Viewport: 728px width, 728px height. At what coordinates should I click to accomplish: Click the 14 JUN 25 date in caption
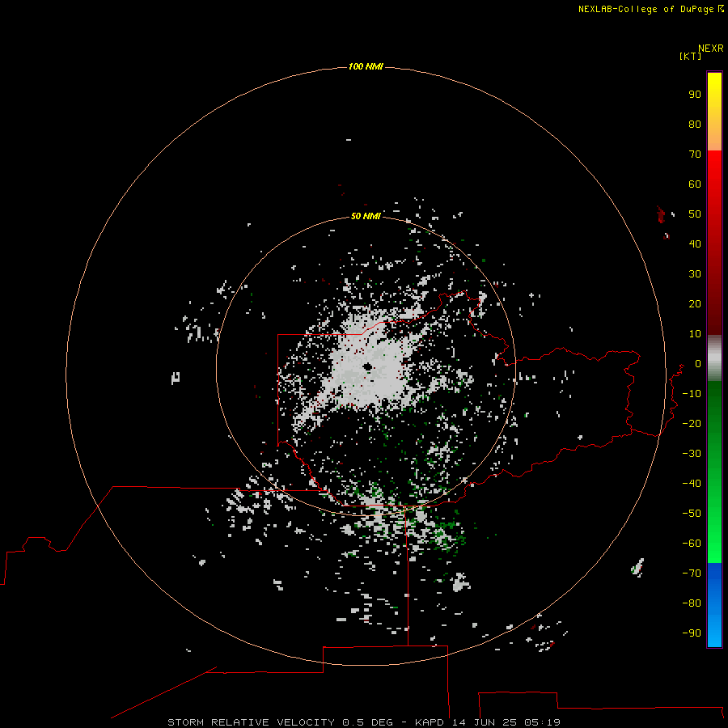click(485, 722)
